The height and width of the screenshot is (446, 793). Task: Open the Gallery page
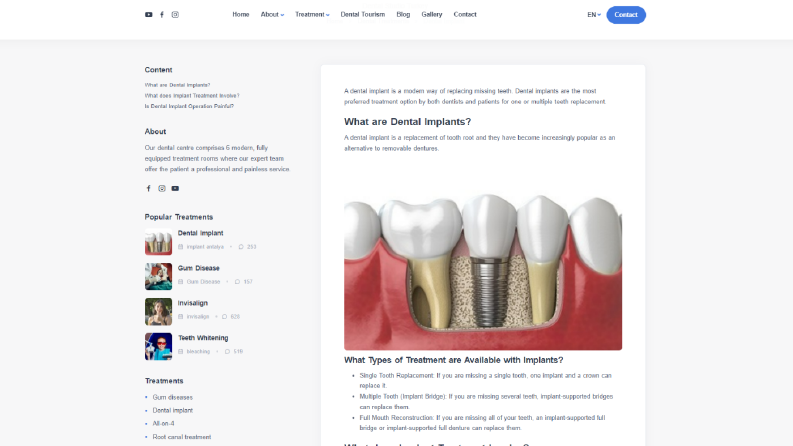(x=432, y=15)
